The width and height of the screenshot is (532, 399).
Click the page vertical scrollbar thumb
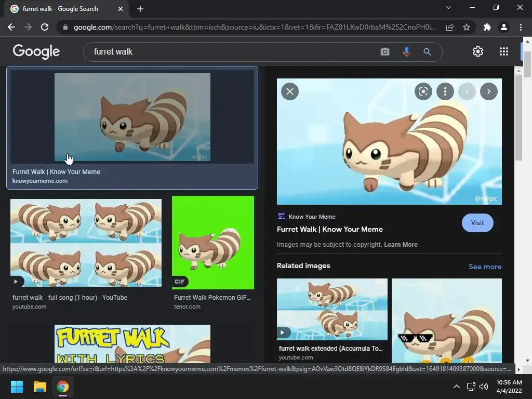pyautogui.click(x=527, y=64)
